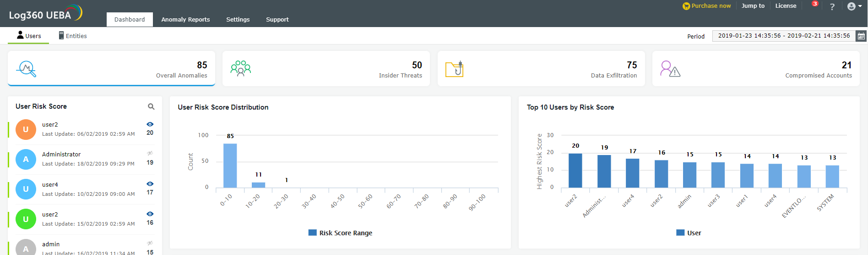The image size is (868, 255).
Task: Toggle crossed eye for Administrator
Action: 150,154
